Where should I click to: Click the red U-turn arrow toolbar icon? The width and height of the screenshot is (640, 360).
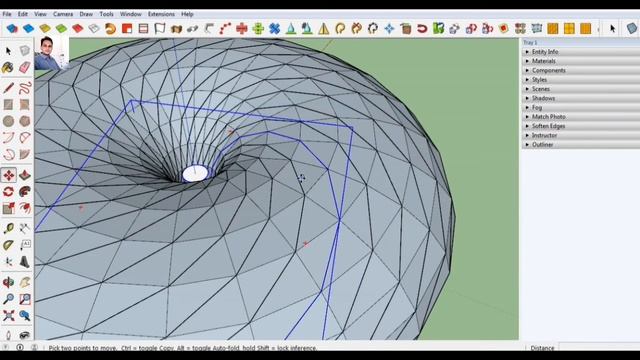[422, 29]
